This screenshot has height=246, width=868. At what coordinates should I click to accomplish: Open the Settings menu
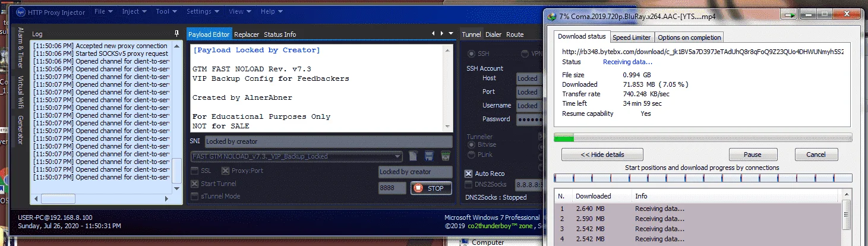(x=202, y=11)
